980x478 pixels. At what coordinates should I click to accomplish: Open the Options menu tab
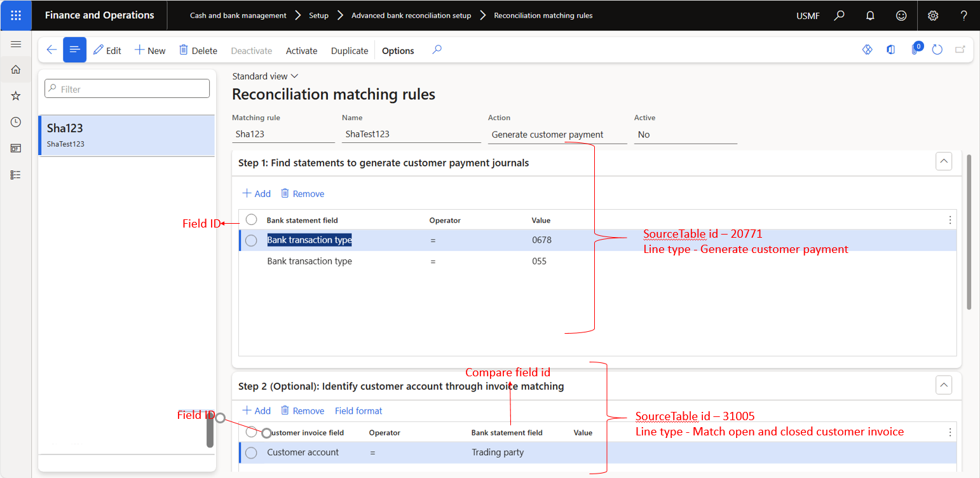pos(398,51)
